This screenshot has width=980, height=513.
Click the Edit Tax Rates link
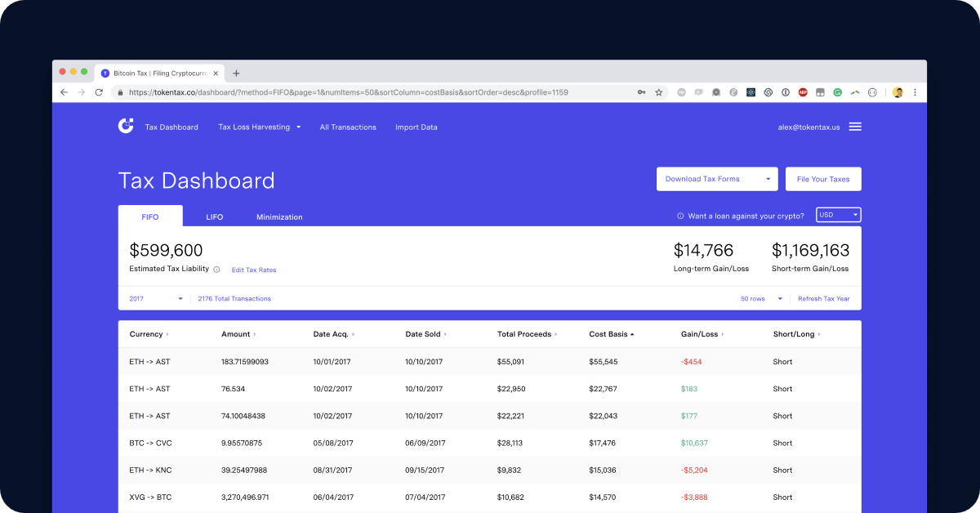click(x=254, y=270)
